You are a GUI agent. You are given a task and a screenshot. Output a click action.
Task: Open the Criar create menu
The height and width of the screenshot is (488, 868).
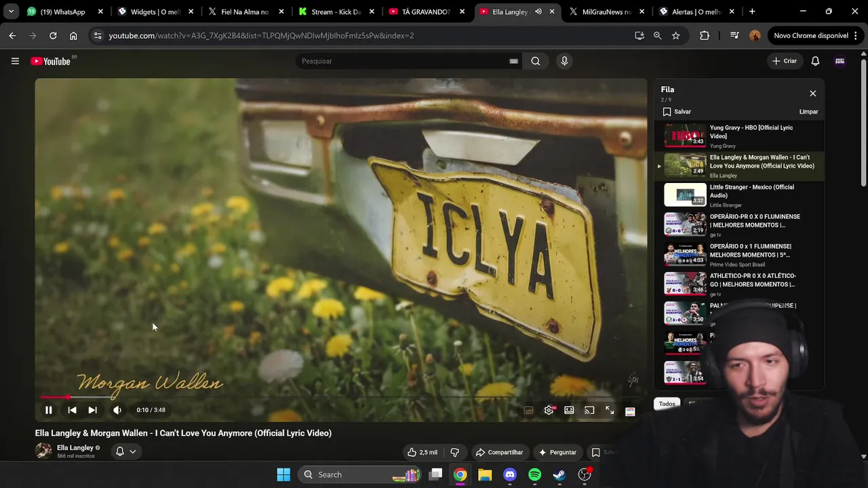785,61
